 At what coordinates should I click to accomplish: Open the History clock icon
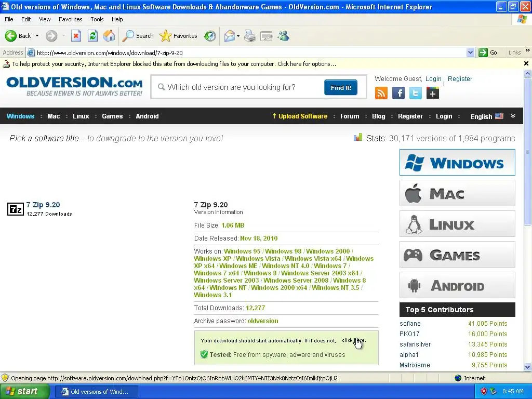click(210, 36)
